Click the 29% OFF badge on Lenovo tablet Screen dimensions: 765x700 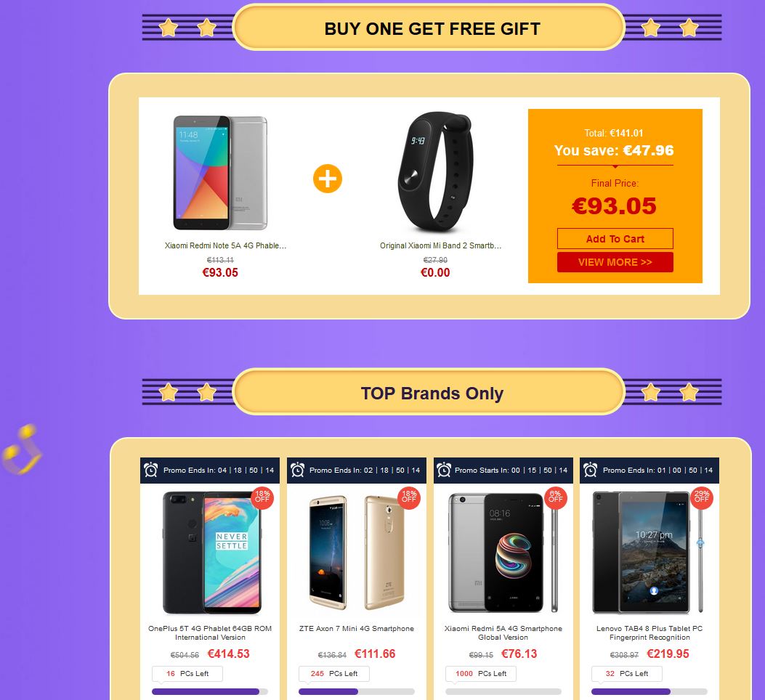point(702,497)
